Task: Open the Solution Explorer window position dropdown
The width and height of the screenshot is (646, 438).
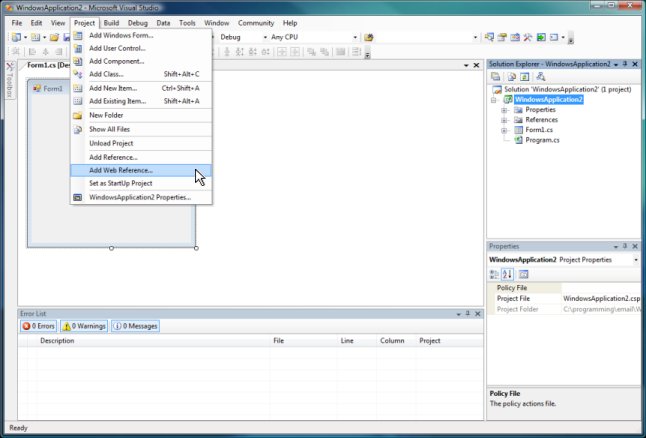Action: coord(616,64)
